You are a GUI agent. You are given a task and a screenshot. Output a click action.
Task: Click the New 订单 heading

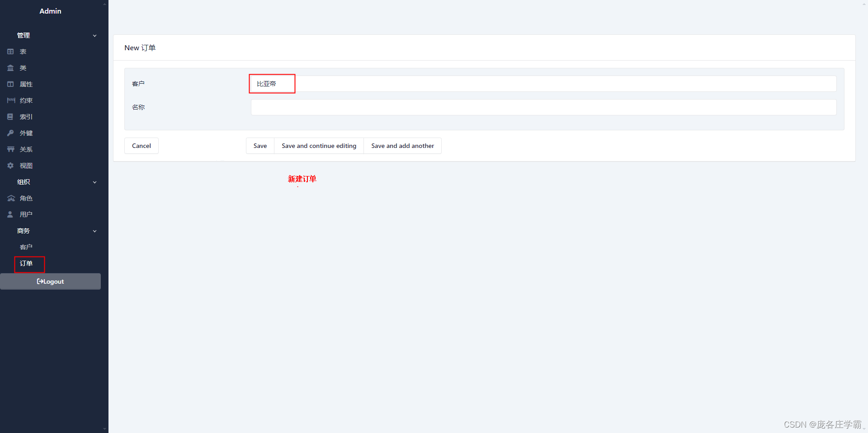140,48
